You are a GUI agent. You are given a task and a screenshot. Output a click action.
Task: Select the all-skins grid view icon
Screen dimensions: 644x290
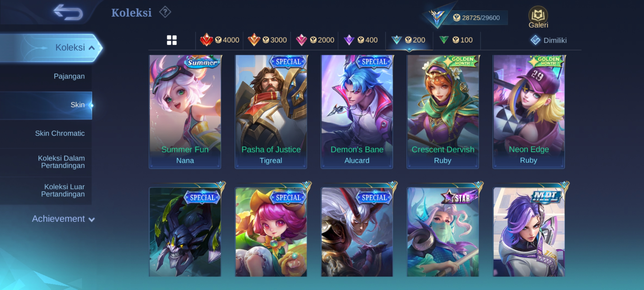[x=172, y=40]
